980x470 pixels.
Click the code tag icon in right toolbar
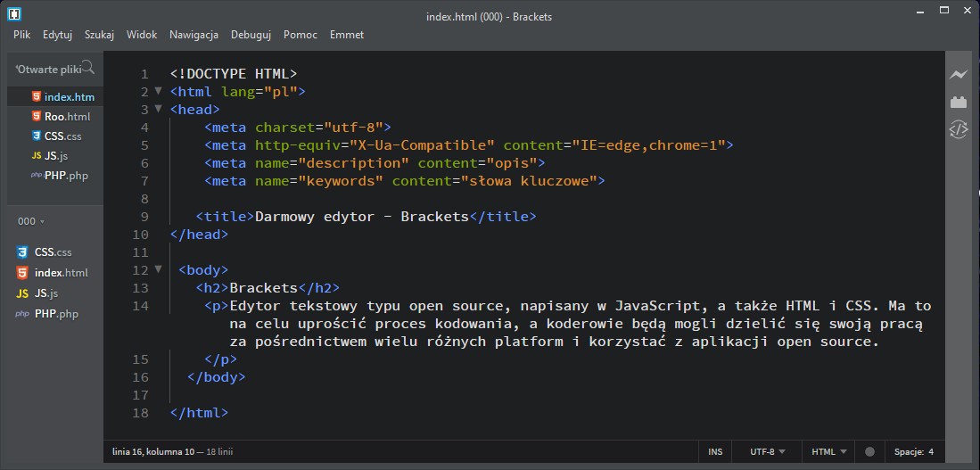click(x=958, y=129)
